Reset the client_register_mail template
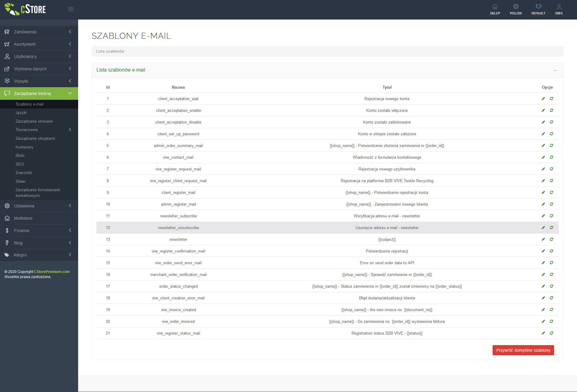The width and height of the screenshot is (577, 392). [x=551, y=192]
